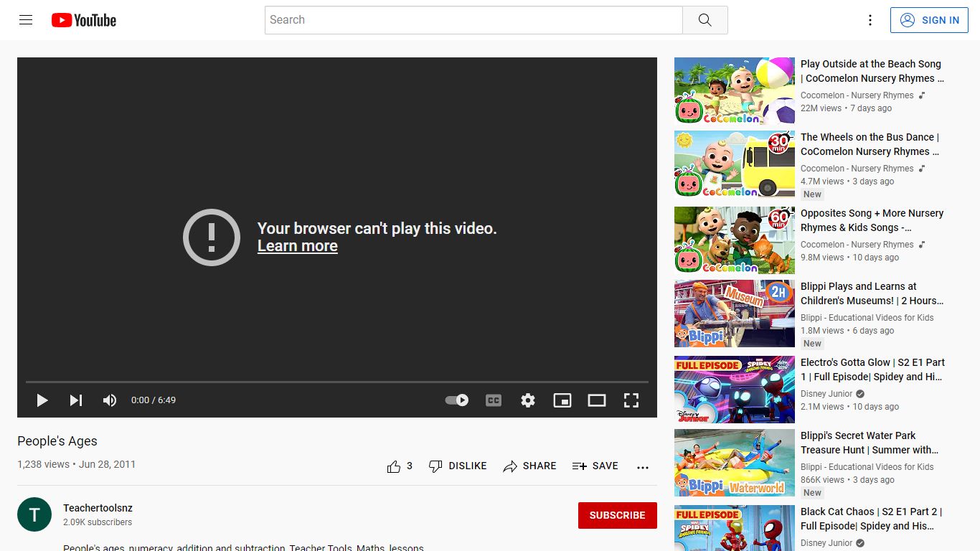This screenshot has width=980, height=551.
Task: Toggle the autoplay switch
Action: (457, 400)
